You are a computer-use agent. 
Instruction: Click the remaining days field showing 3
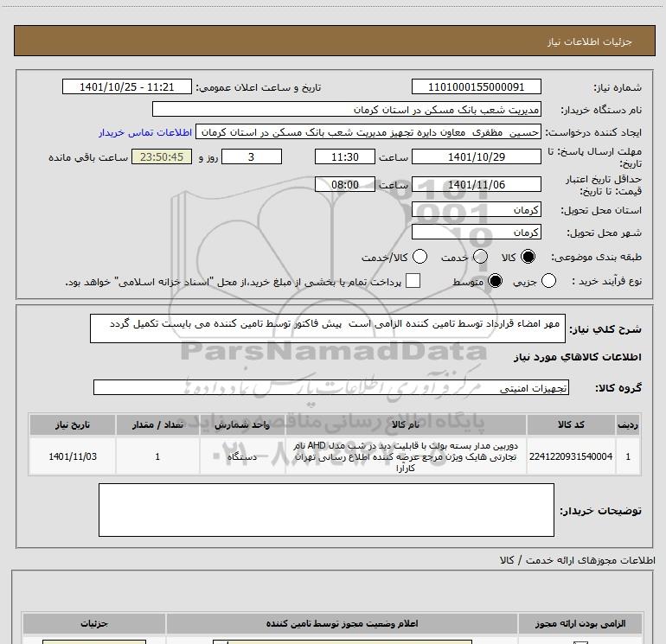click(x=252, y=156)
